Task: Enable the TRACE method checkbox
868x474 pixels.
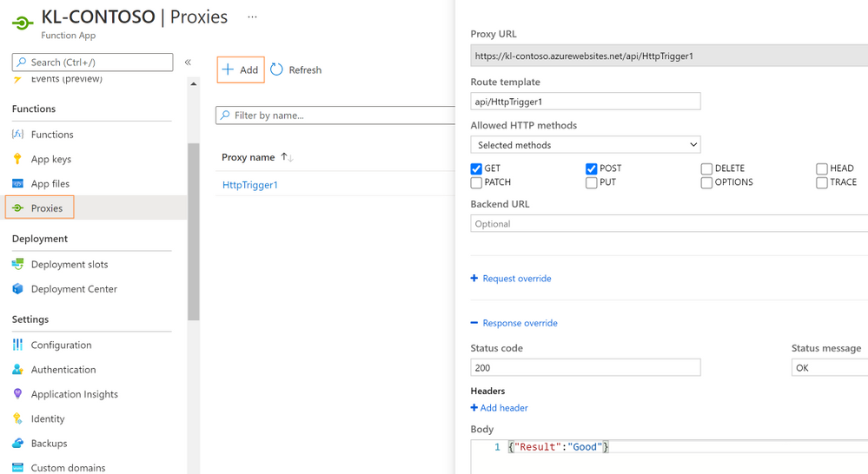Action: [x=821, y=182]
